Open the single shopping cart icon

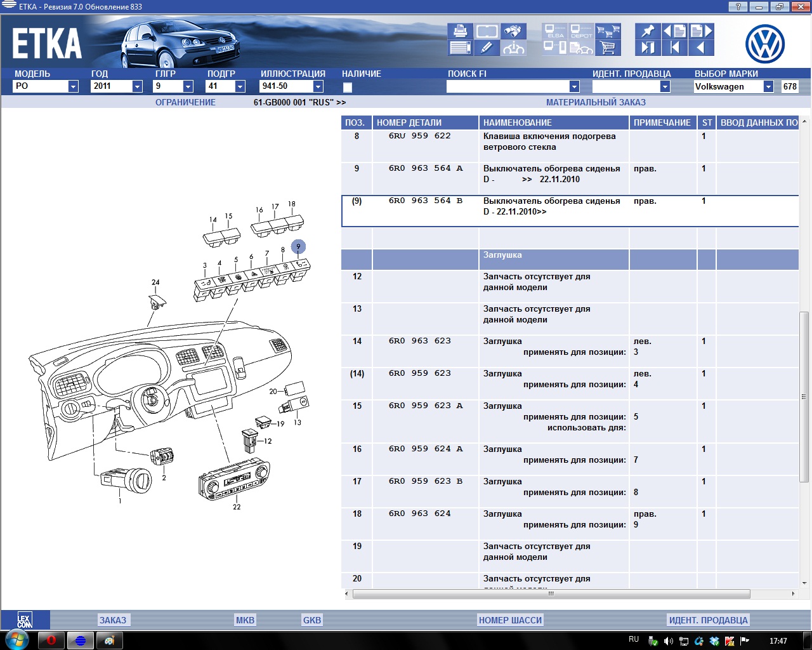[x=608, y=48]
